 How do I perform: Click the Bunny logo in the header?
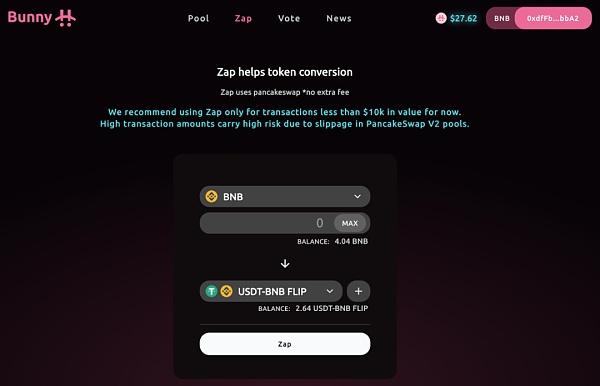pos(42,18)
